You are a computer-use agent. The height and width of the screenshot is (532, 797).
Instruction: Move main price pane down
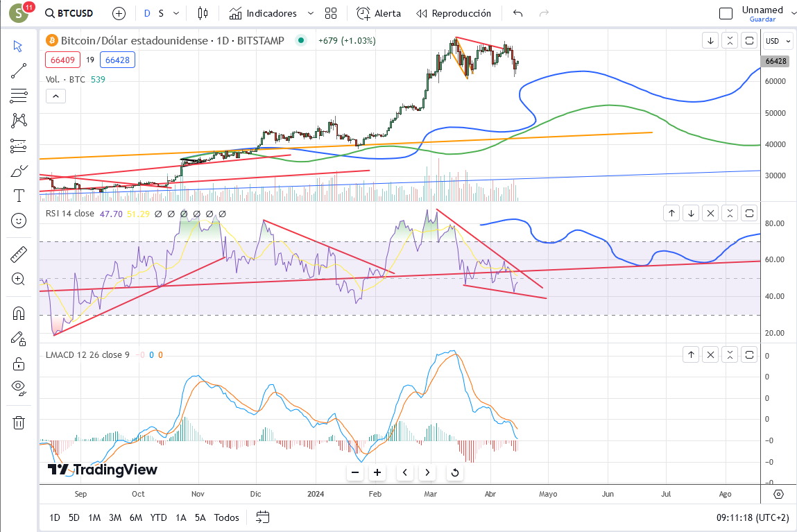tap(710, 41)
